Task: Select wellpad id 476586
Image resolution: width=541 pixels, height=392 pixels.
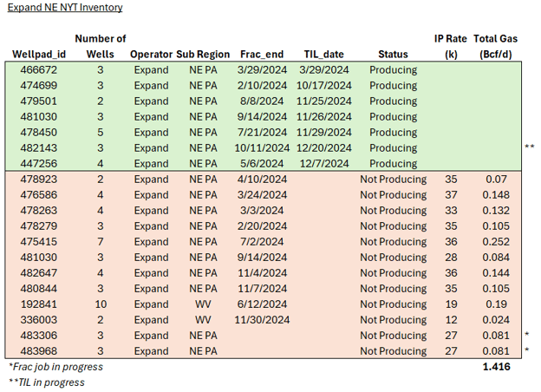Action: [x=38, y=195]
